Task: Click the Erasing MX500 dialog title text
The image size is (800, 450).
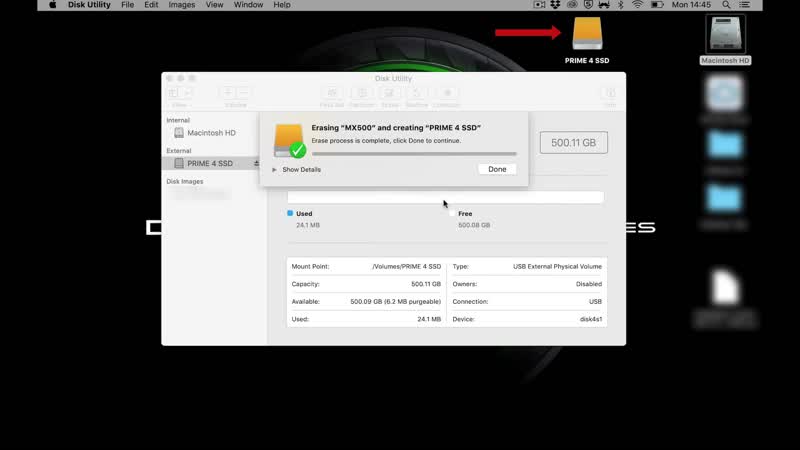Action: point(396,128)
